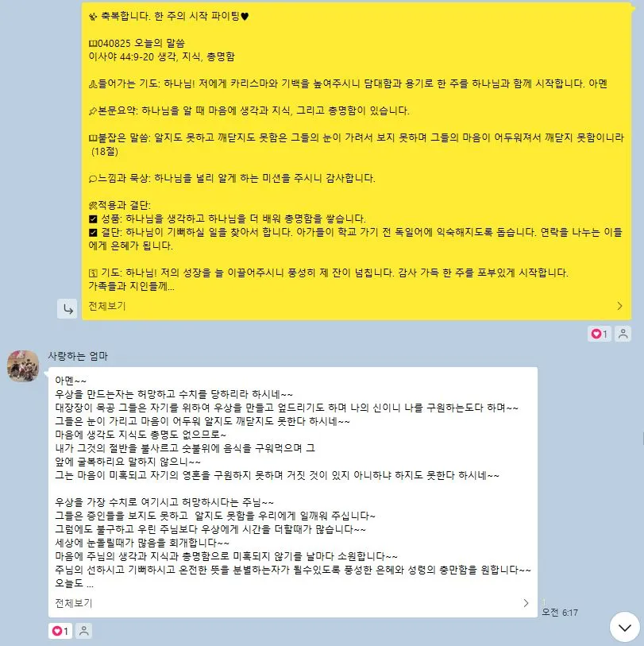Click the heart reaction under 사랑하는 엄마's message
The width and height of the screenshot is (644, 646).
[x=60, y=631]
